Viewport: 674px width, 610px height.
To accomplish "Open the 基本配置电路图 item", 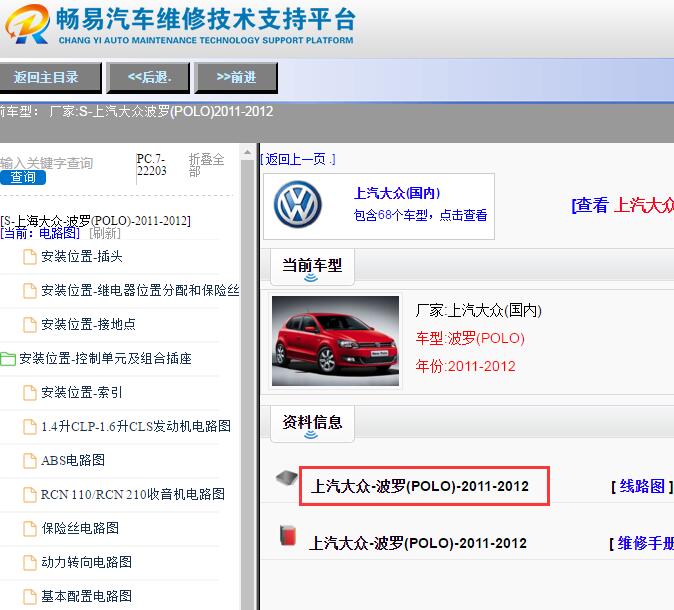I will [x=86, y=596].
